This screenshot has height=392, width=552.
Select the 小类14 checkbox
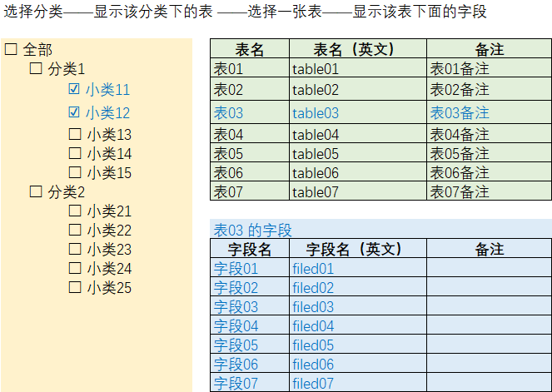(x=74, y=153)
